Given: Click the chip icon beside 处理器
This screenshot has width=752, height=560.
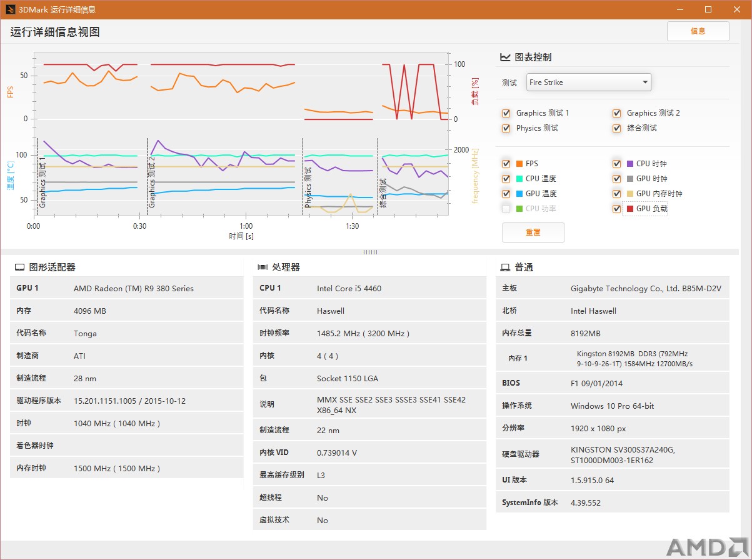Looking at the screenshot, I should tap(263, 267).
